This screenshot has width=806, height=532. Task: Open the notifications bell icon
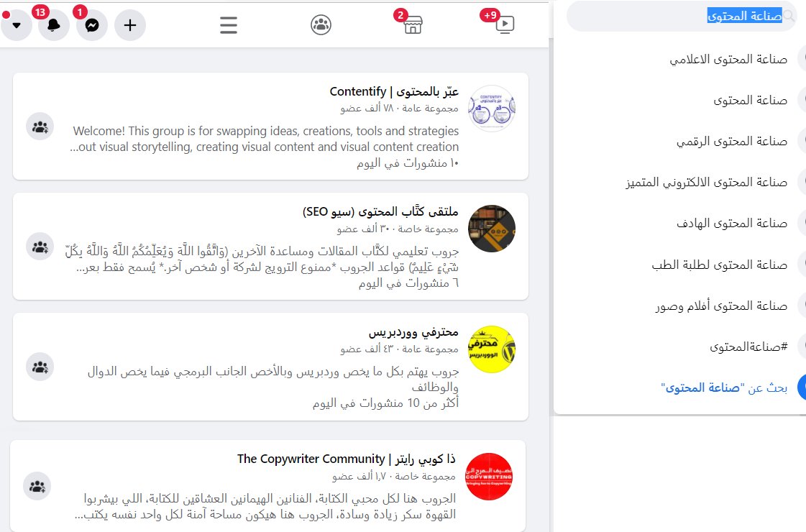coord(53,24)
